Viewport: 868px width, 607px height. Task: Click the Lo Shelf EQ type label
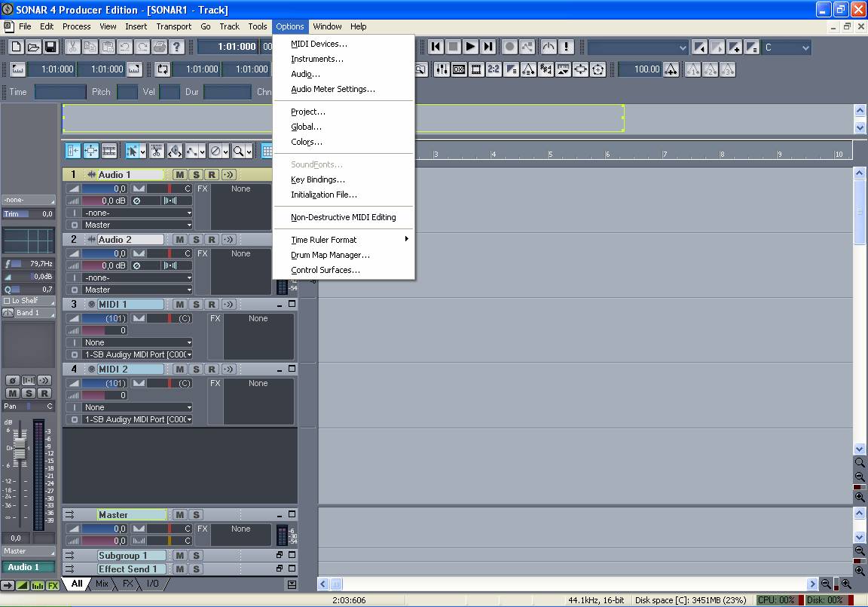(29, 301)
